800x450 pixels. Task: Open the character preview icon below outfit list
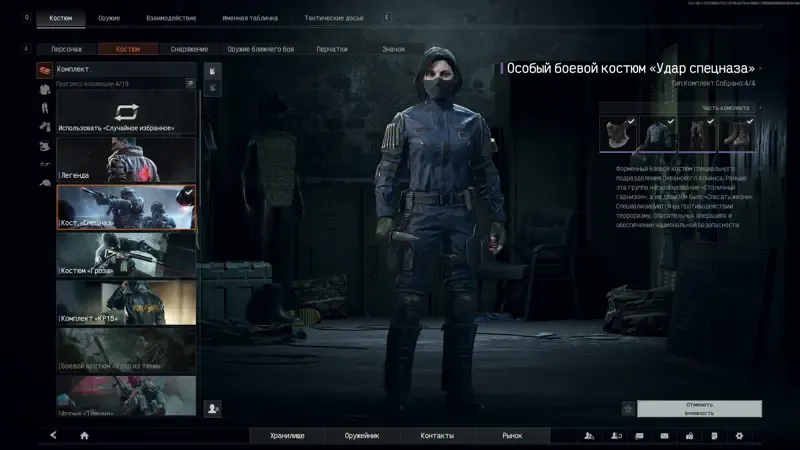pos(213,409)
